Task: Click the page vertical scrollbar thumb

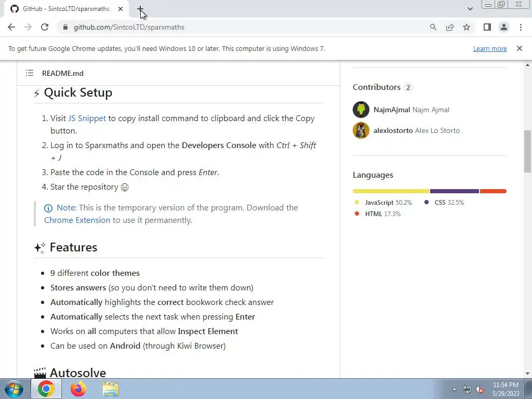Action: tap(528, 151)
